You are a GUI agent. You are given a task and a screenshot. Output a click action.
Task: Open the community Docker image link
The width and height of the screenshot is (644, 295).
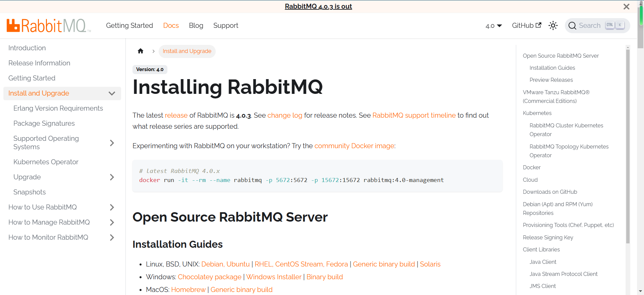pos(354,146)
